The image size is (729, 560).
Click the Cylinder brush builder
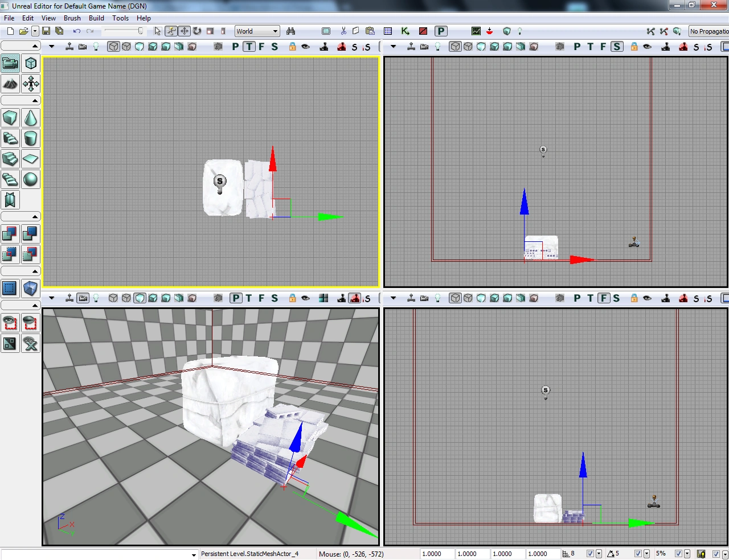pos(30,138)
